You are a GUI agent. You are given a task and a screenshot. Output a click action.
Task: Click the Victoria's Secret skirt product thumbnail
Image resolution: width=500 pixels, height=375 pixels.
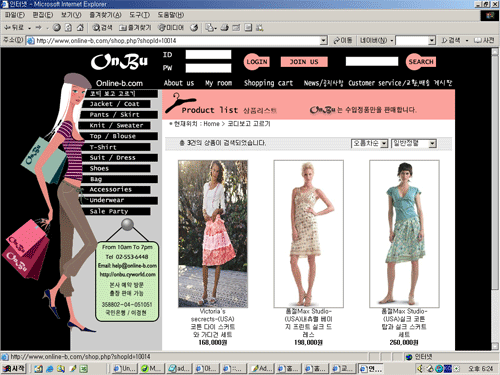coord(213,234)
